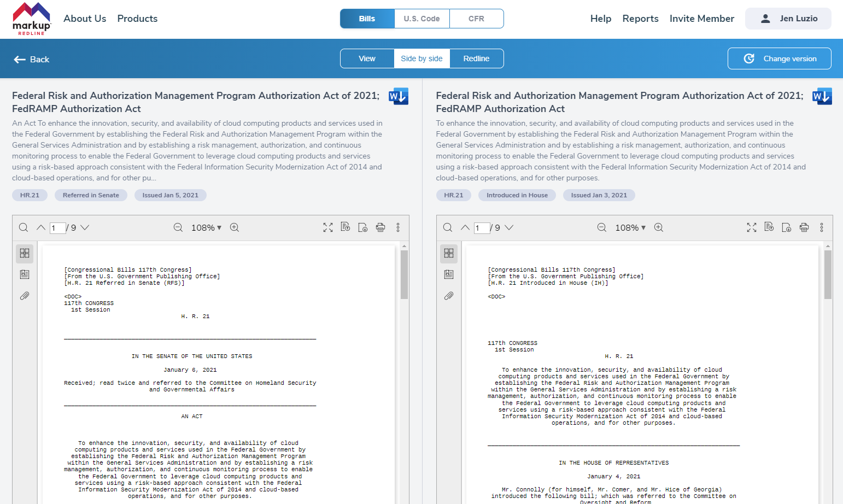
Task: Switch to the U.S. Code tab
Action: point(421,19)
